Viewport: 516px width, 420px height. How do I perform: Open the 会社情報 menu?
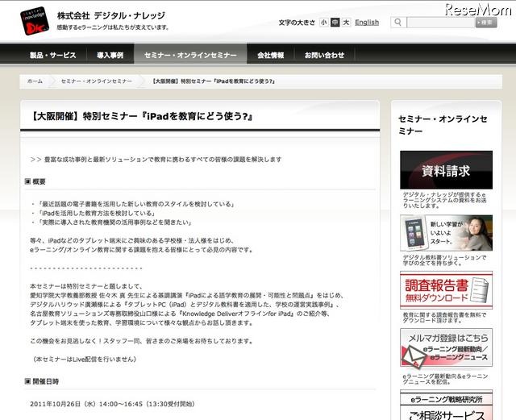pos(271,55)
